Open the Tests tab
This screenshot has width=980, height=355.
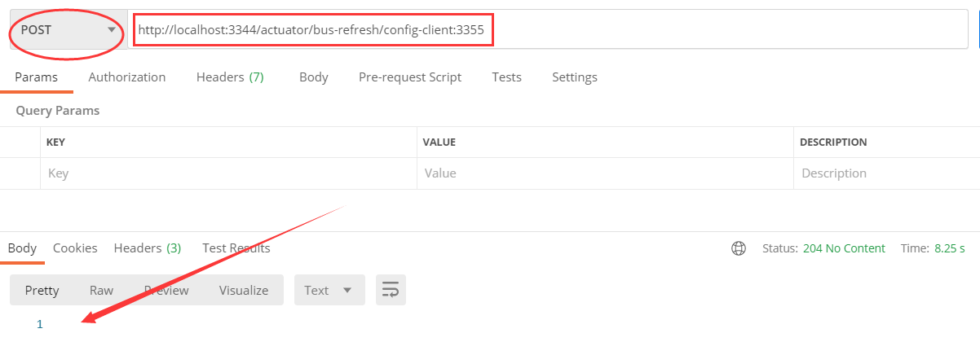pos(506,77)
